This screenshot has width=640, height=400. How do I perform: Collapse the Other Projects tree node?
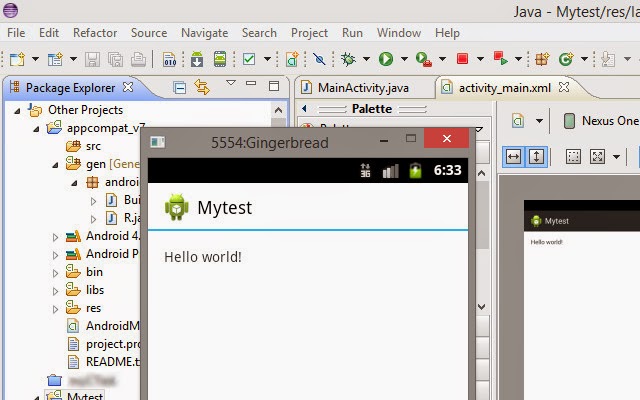coord(17,111)
